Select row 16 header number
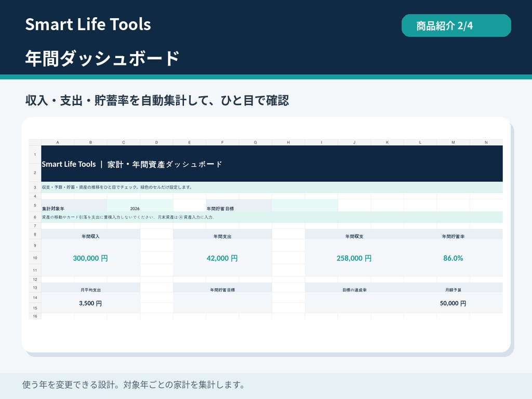 35,316
